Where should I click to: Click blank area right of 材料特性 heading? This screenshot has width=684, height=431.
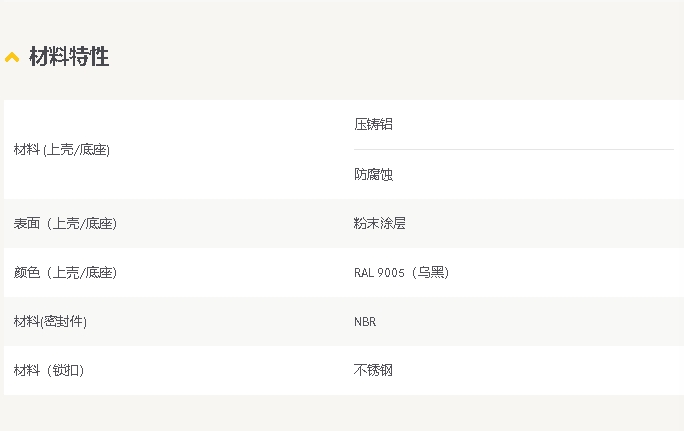click(393, 57)
